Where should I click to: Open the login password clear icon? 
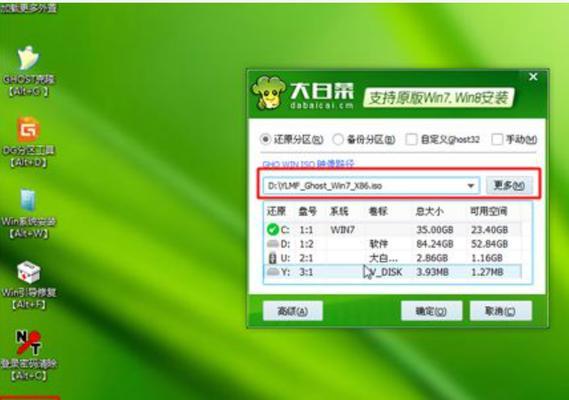(x=28, y=343)
